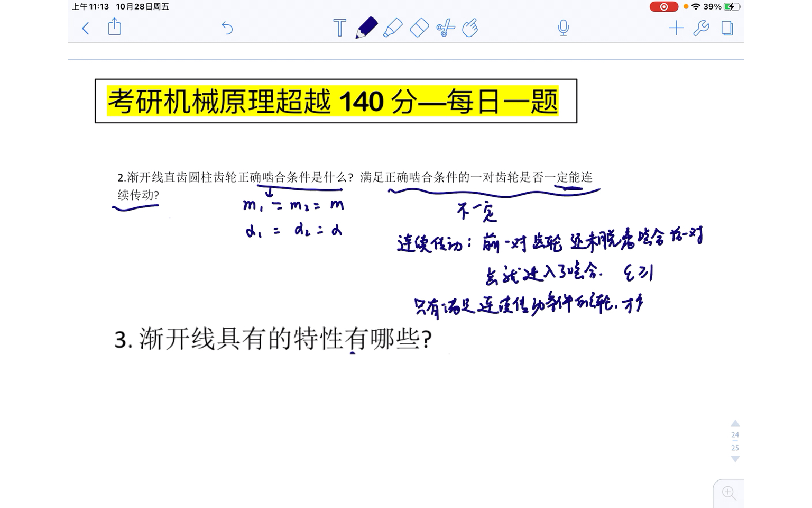Tap the date 10月28日周五
Screen dimensions: 812x508
click(x=143, y=7)
